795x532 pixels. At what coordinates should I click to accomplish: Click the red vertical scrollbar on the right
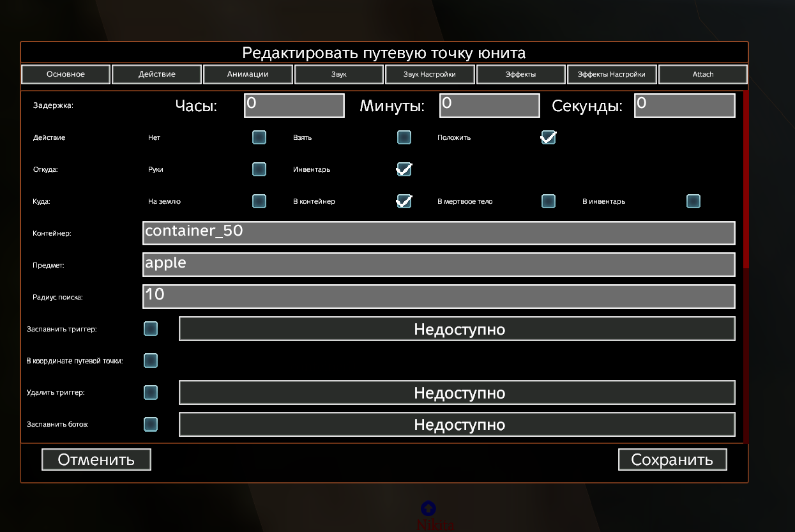(746, 179)
